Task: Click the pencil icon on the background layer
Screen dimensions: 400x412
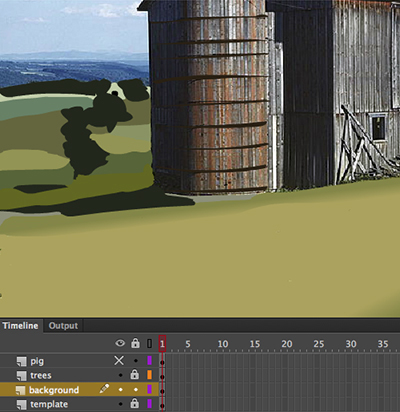Action: (104, 388)
